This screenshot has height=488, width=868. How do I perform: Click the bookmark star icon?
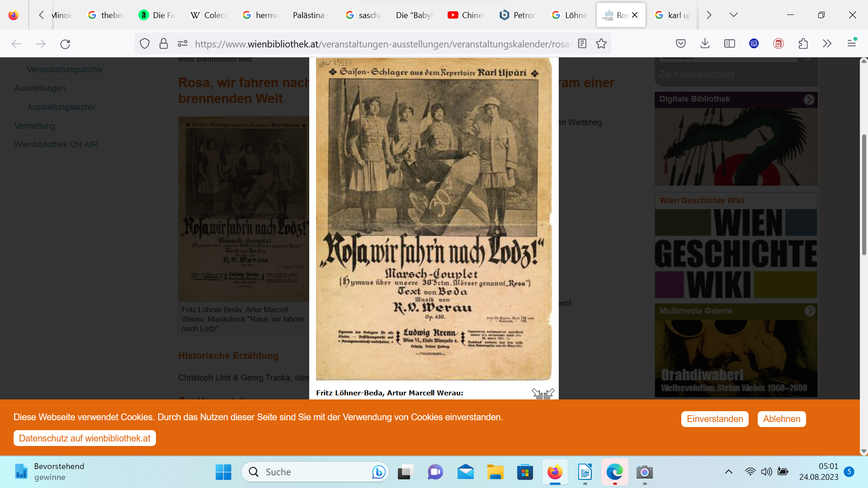(601, 44)
